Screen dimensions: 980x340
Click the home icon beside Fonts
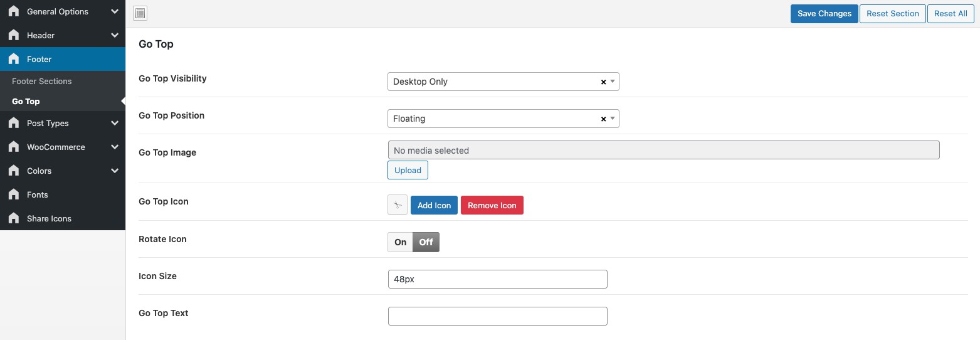[x=14, y=194]
